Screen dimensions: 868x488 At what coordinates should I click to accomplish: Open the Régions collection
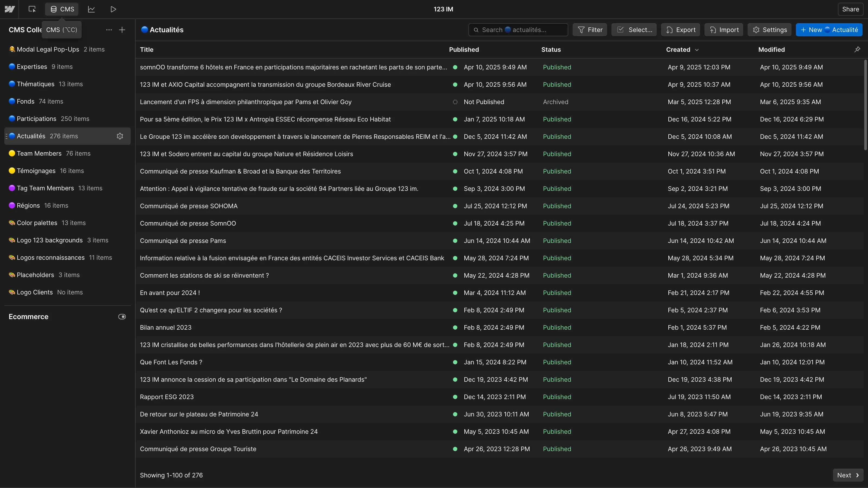(67, 206)
